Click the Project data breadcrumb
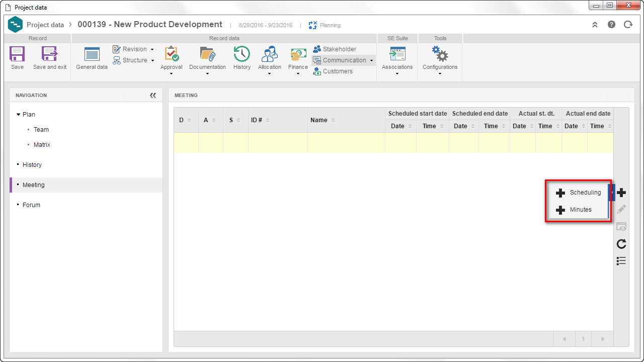 coord(45,25)
